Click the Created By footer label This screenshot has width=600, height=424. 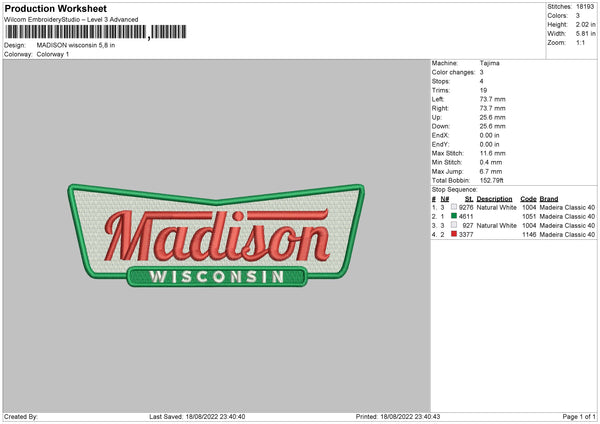click(21, 417)
